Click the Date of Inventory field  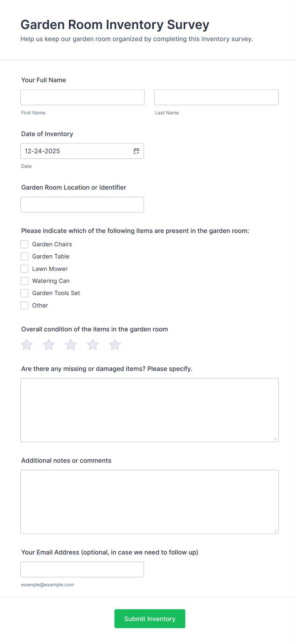click(x=76, y=151)
